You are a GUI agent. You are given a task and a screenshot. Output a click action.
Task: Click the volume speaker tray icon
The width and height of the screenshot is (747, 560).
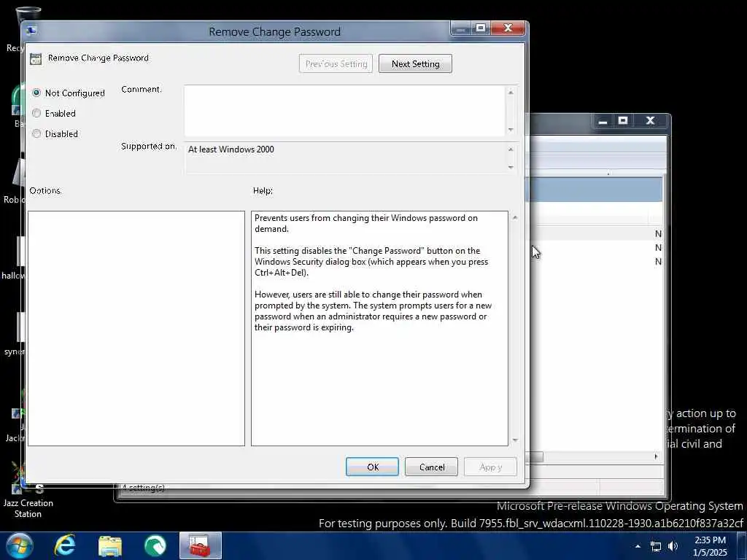[x=673, y=546]
